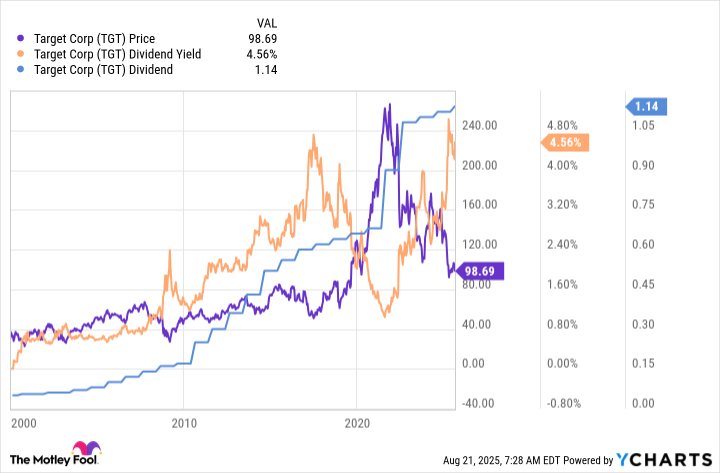
Task: Click the Motley Fool jester hat logo
Action: (x=86, y=448)
